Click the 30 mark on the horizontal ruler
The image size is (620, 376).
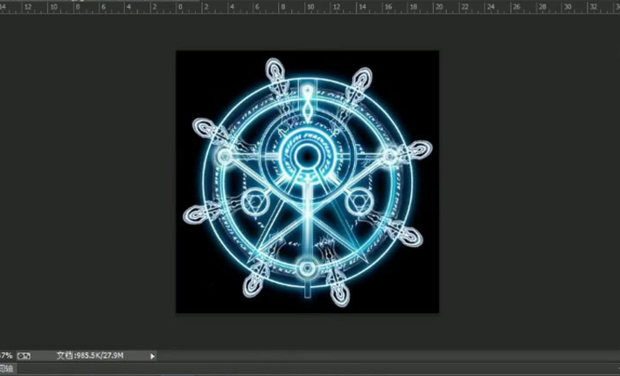(568, 7)
